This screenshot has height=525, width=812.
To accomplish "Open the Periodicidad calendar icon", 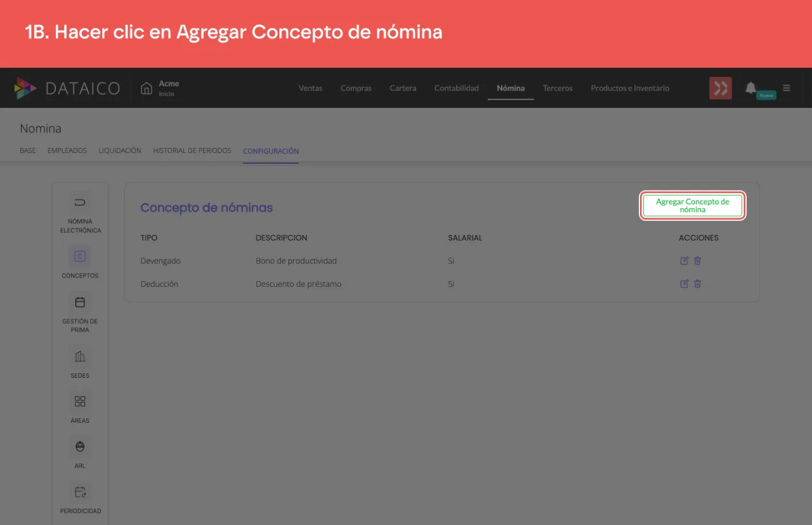I will tap(80, 492).
